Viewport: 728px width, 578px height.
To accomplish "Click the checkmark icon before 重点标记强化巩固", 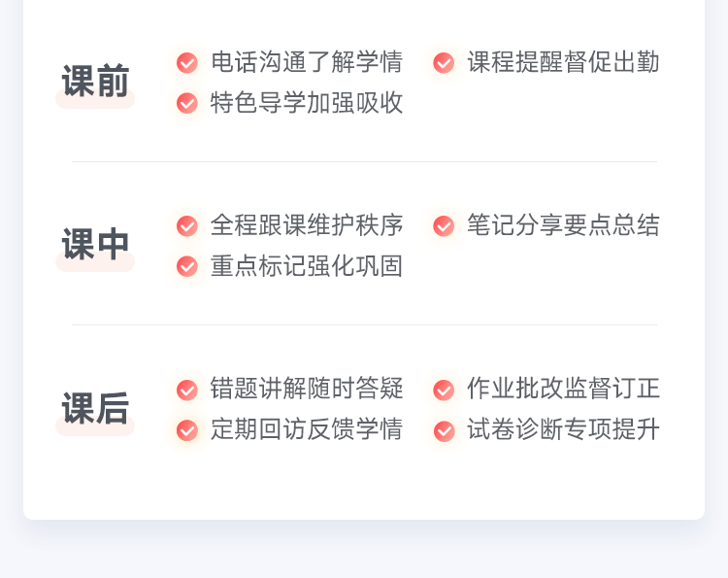I will click(x=187, y=266).
